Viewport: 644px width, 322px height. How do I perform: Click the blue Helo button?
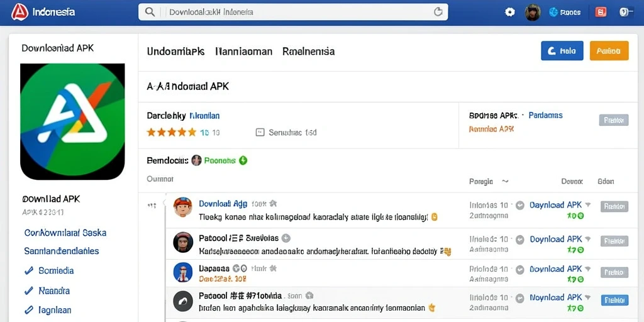coord(562,51)
